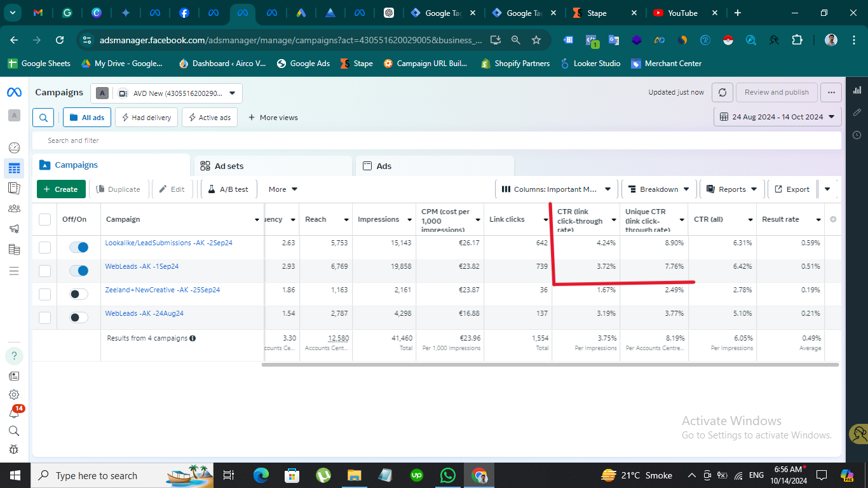Switch to the Ad sets tab

click(273, 166)
